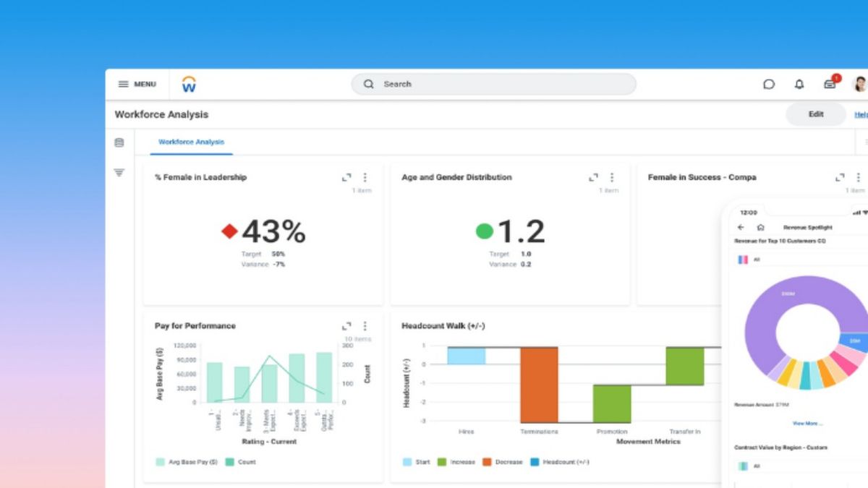
Task: Open the chat bubble icon in header
Action: (x=769, y=84)
